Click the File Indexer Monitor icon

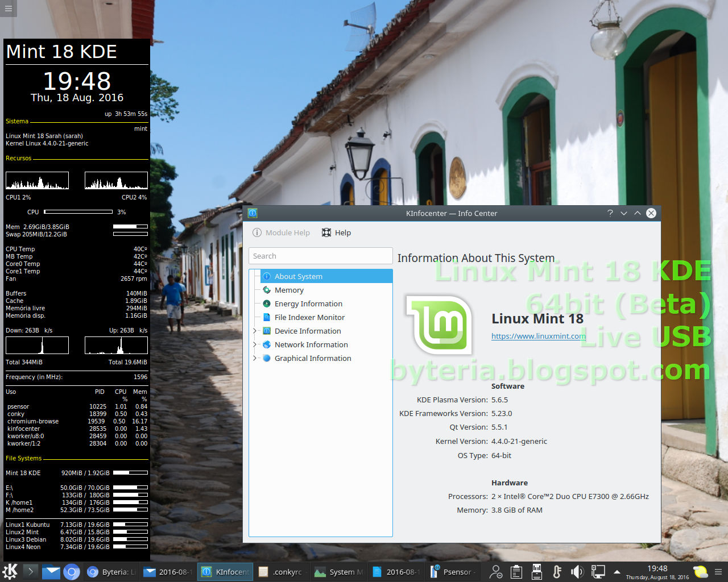[x=267, y=317]
